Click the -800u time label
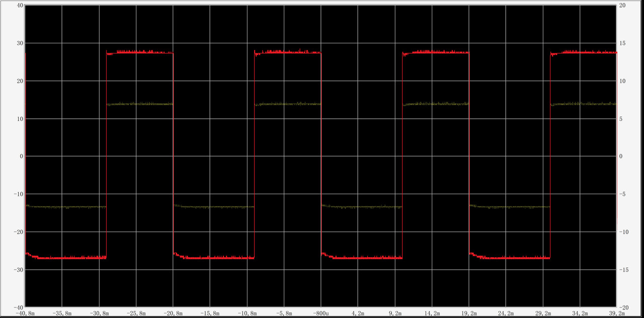The width and height of the screenshot is (644, 318). 321,313
